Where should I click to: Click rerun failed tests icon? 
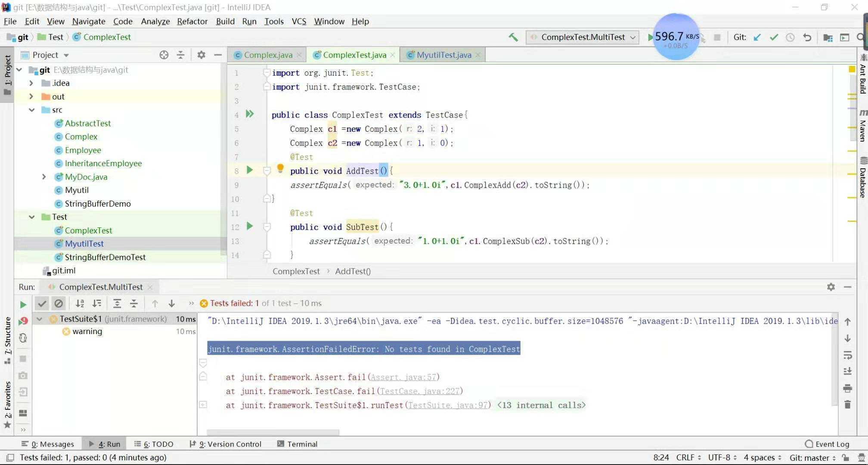click(x=23, y=321)
